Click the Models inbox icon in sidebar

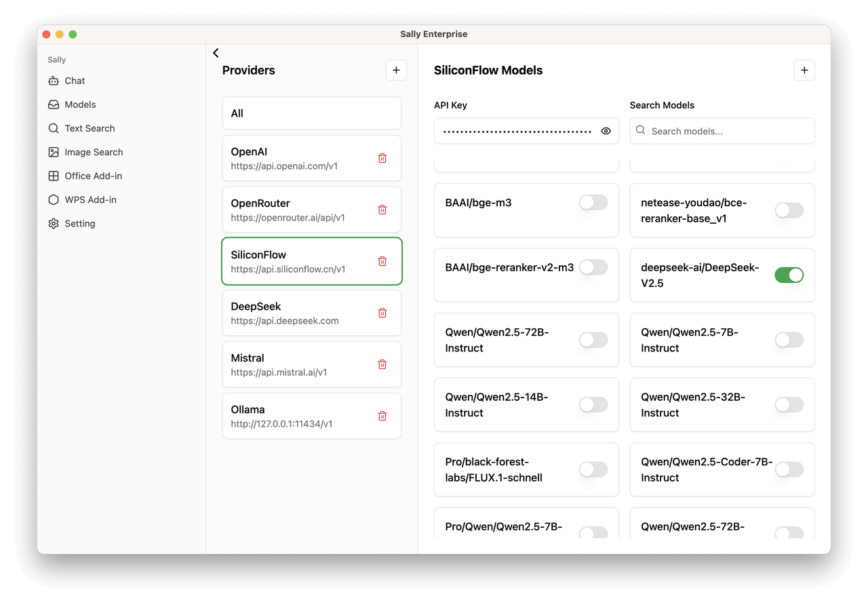click(54, 104)
